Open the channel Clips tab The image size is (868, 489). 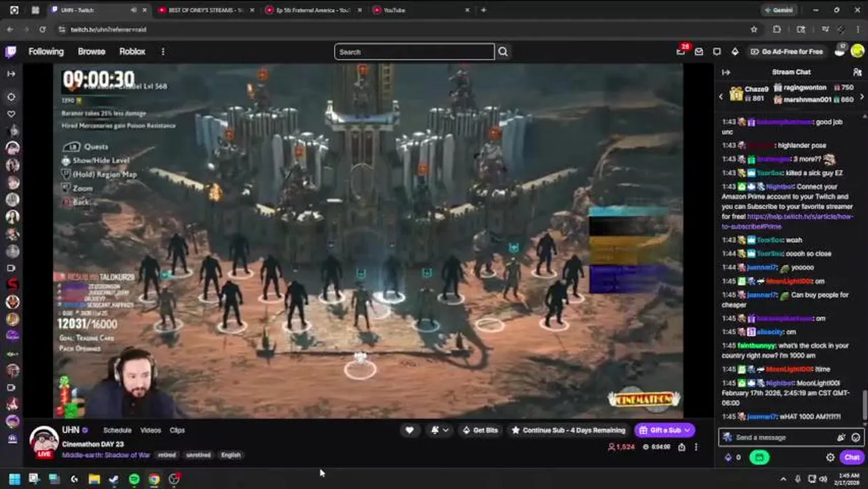(x=177, y=430)
